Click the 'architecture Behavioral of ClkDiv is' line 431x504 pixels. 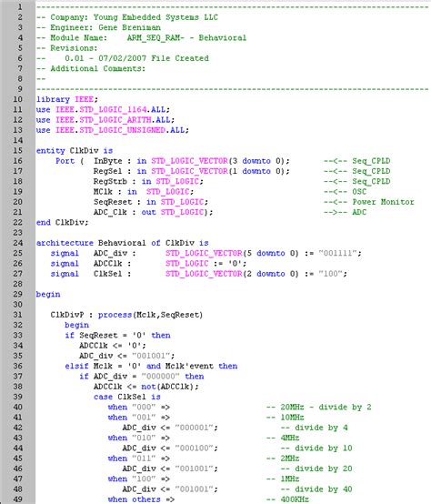tap(123, 243)
